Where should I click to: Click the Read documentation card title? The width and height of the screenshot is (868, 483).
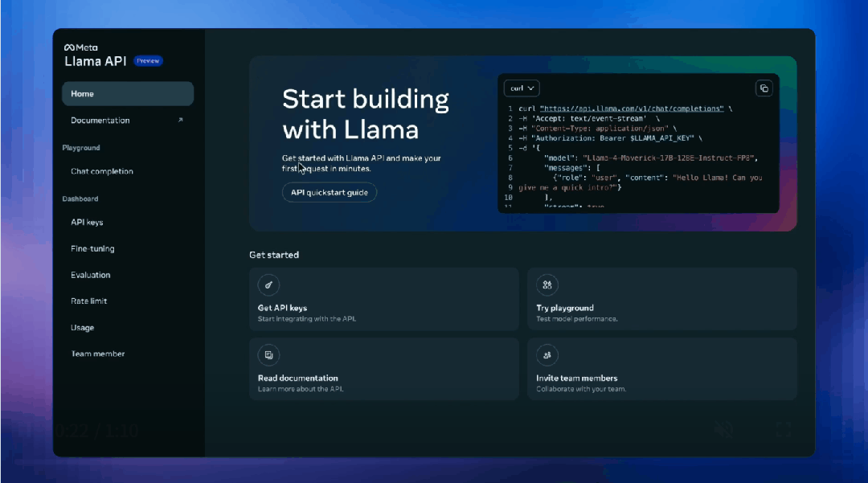[298, 379]
